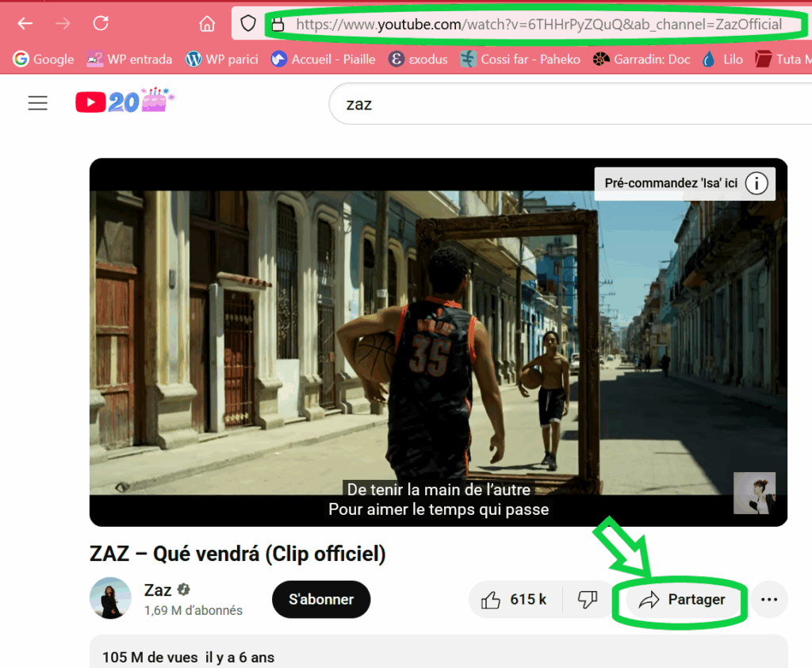Click the browser home icon
812x668 pixels.
[207, 24]
